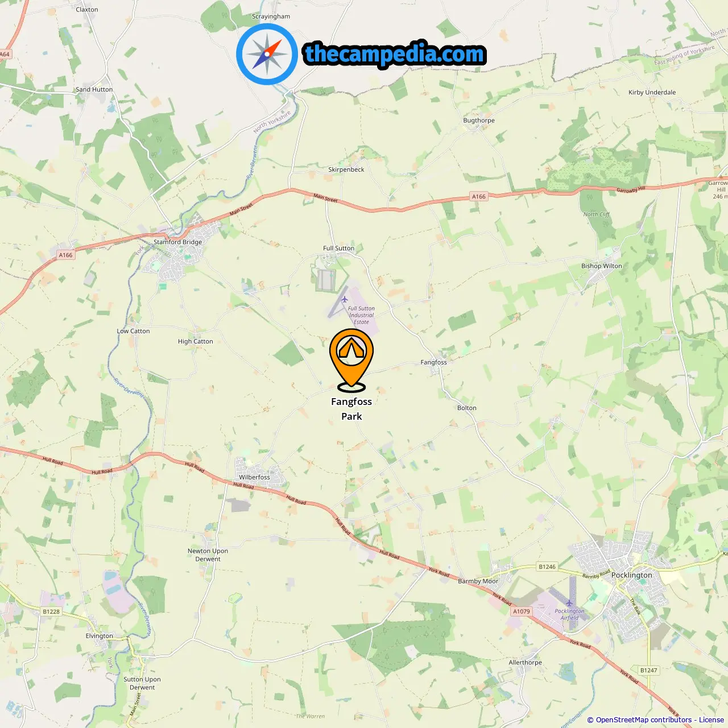Select the A166 road shield near Skirpenbeck
The image size is (728, 728).
point(479,196)
